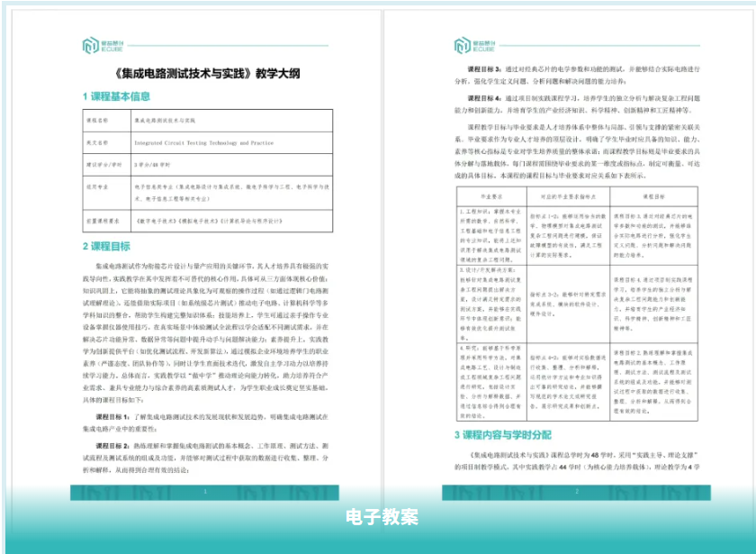
Task: Select heading 1 课程基本信息
Action: (117, 96)
